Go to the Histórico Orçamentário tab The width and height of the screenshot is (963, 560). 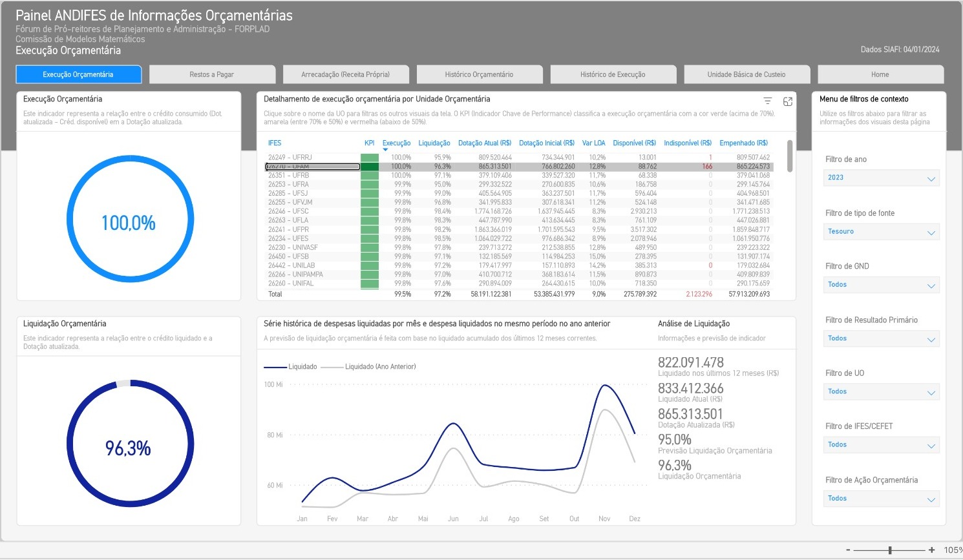tap(479, 74)
